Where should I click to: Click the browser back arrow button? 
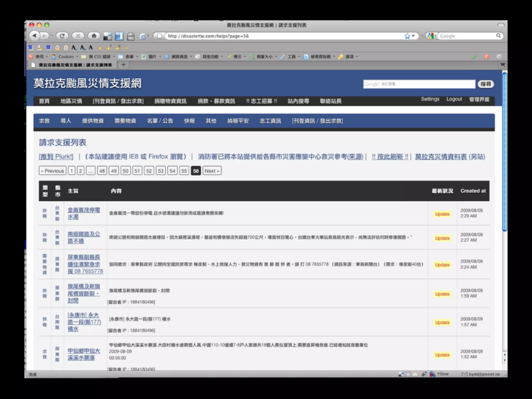tap(35, 36)
